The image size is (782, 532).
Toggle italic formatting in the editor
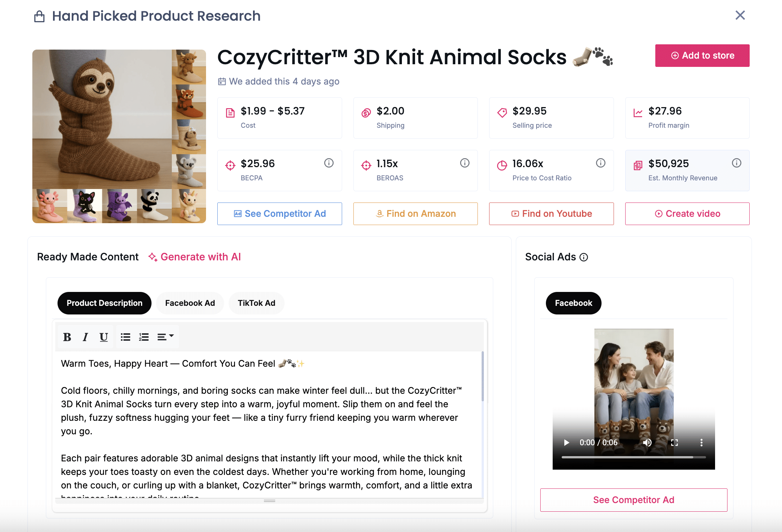tap(85, 337)
